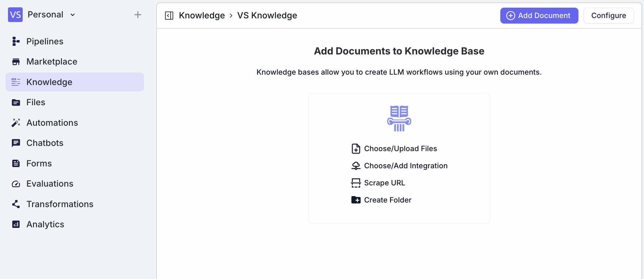Open the Forms section from the sidebar

[x=39, y=163]
